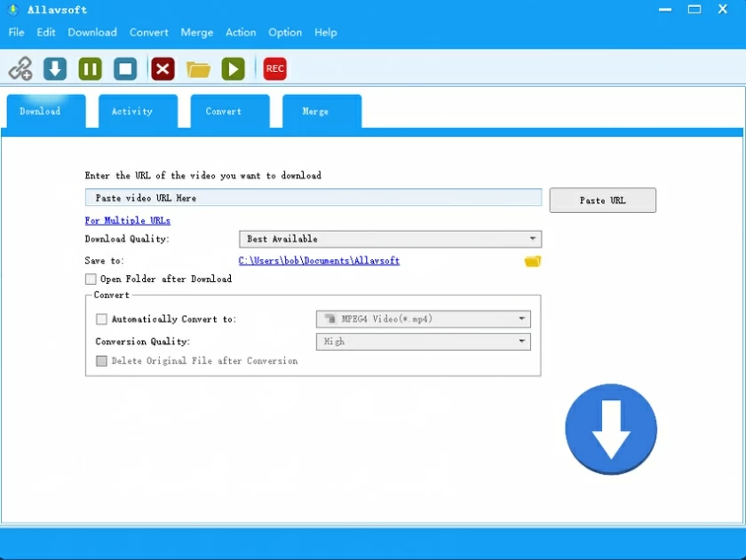This screenshot has height=560, width=746.
Task: Click the large round blue download button
Action: (x=611, y=430)
